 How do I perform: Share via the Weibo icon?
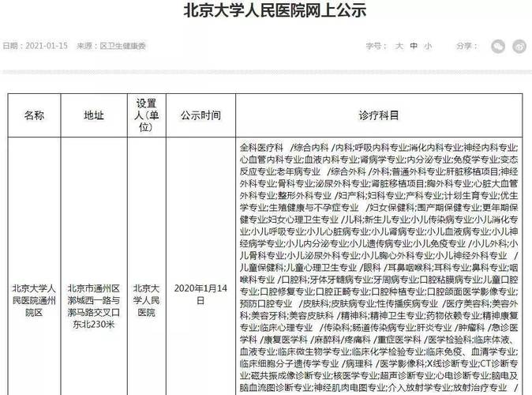click(x=519, y=47)
